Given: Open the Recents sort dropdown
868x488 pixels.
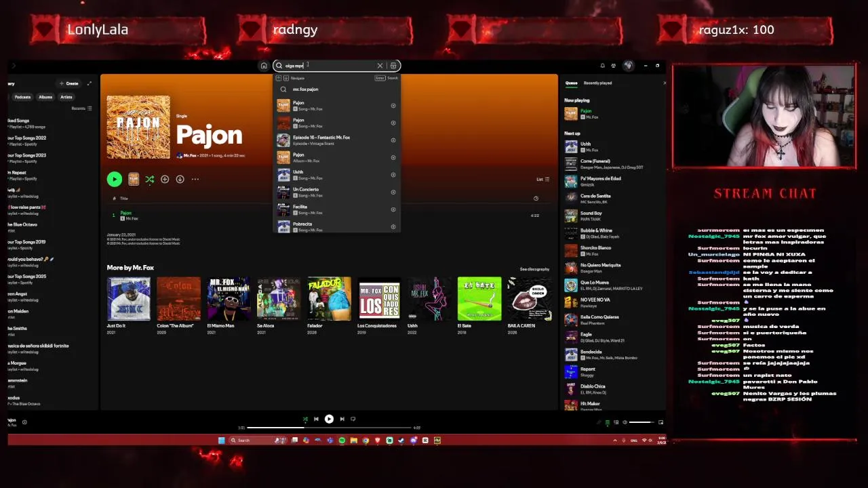Looking at the screenshot, I should click(81, 108).
